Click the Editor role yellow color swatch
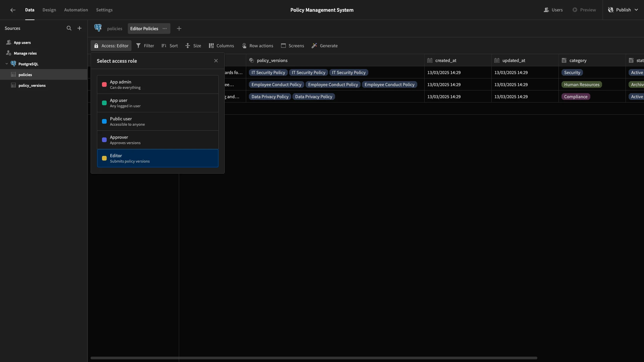644x362 pixels. pyautogui.click(x=104, y=158)
